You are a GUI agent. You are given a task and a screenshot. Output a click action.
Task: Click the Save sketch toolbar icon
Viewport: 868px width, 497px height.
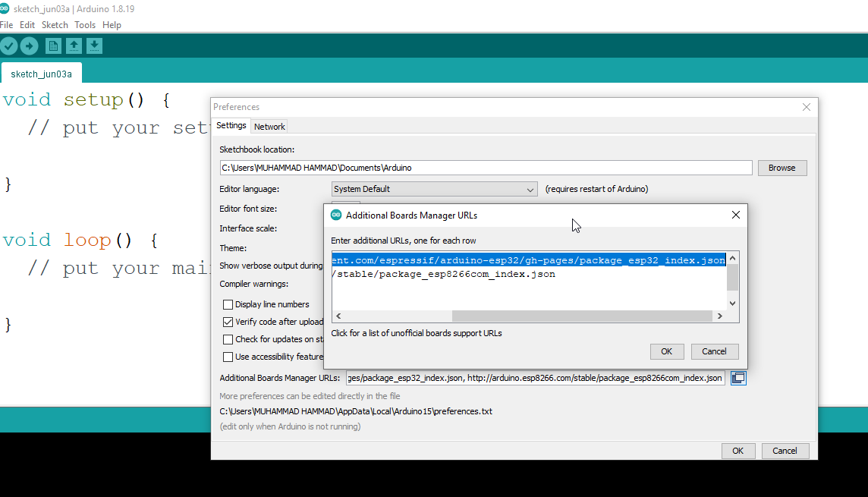click(94, 46)
